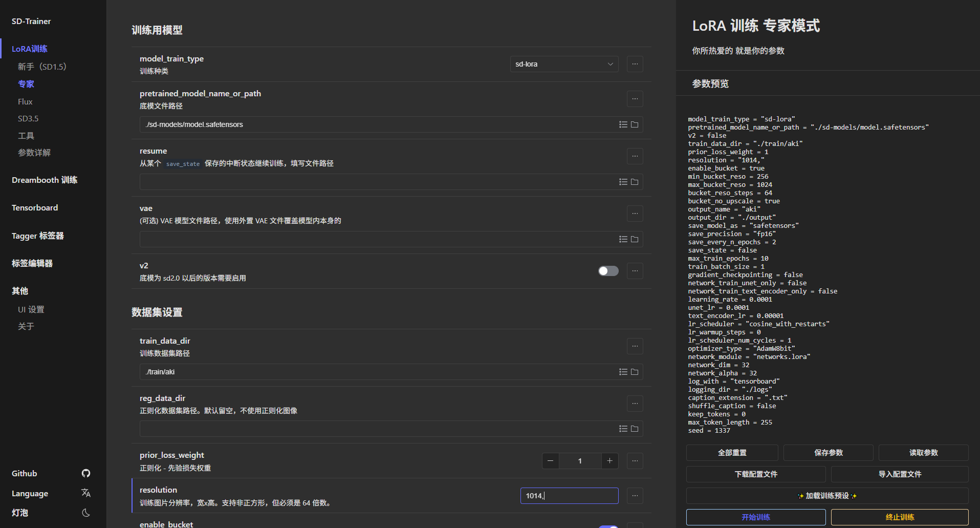Expand more options for model_train_type
Image resolution: width=980 pixels, height=528 pixels.
(635, 64)
